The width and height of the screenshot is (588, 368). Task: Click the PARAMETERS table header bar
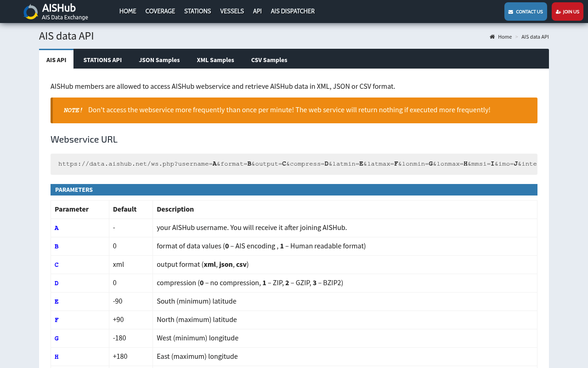coord(294,190)
